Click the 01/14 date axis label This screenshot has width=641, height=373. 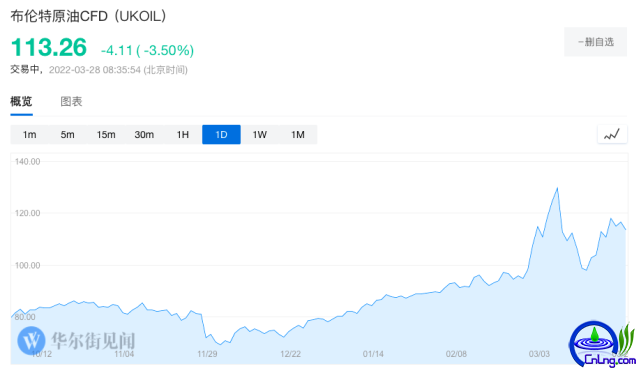[x=373, y=354]
